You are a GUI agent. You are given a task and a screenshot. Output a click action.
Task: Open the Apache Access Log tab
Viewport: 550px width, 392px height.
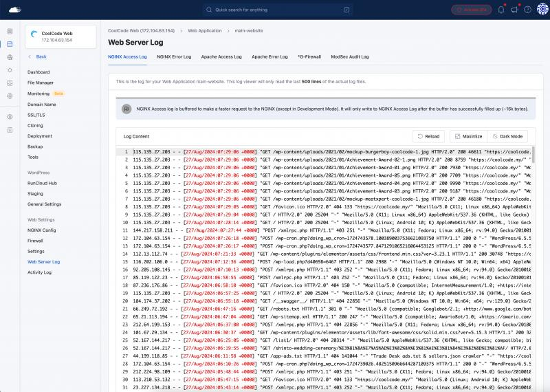(x=221, y=56)
